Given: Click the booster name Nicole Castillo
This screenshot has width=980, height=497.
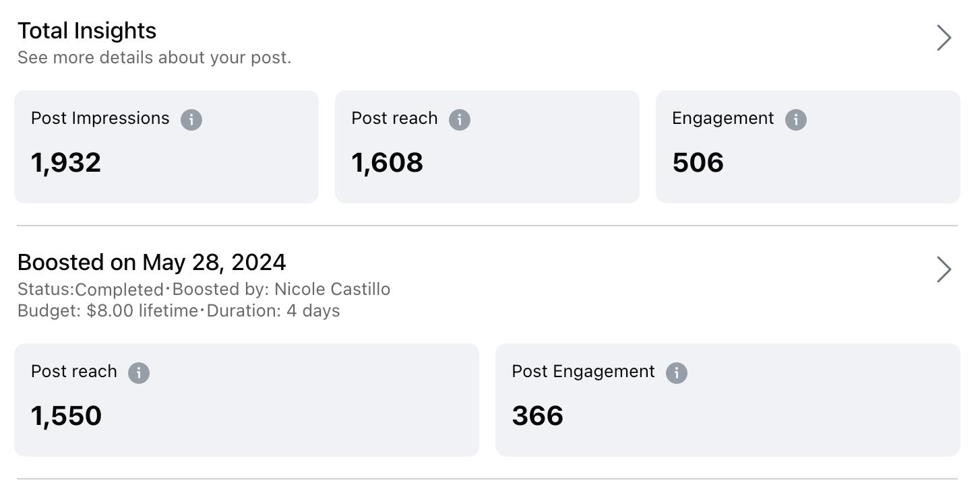Looking at the screenshot, I should click(332, 290).
